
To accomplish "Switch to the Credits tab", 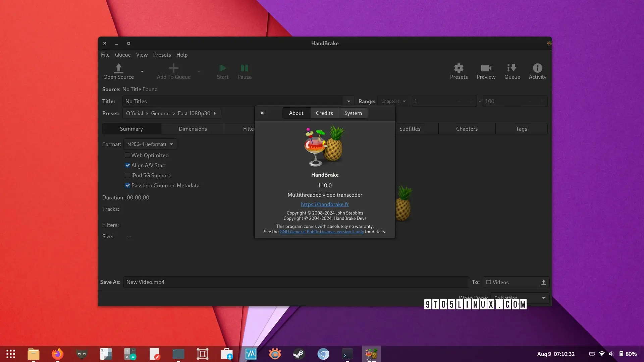I will pos(324,113).
